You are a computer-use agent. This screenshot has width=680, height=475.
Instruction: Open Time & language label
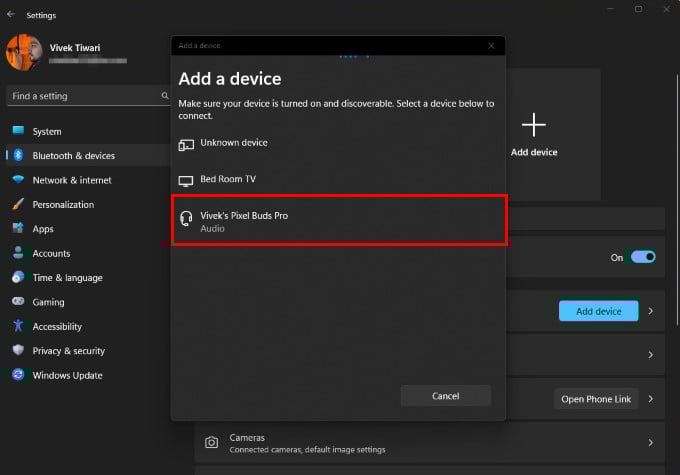click(68, 278)
